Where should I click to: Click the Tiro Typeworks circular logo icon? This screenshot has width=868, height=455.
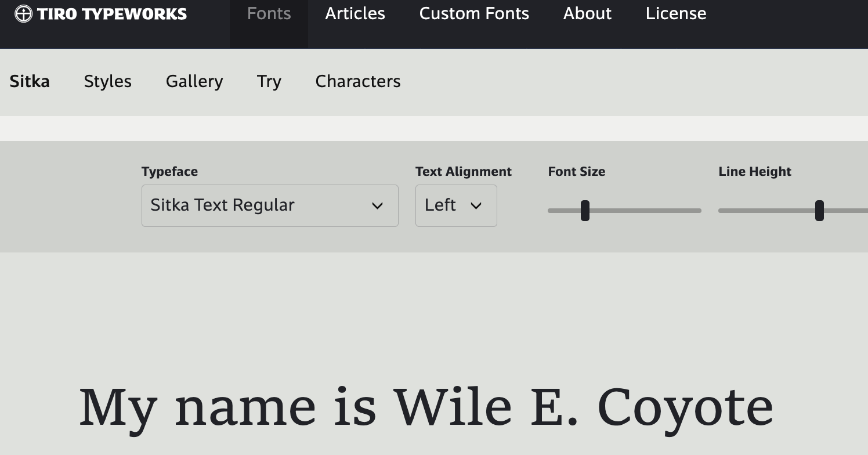(23, 14)
